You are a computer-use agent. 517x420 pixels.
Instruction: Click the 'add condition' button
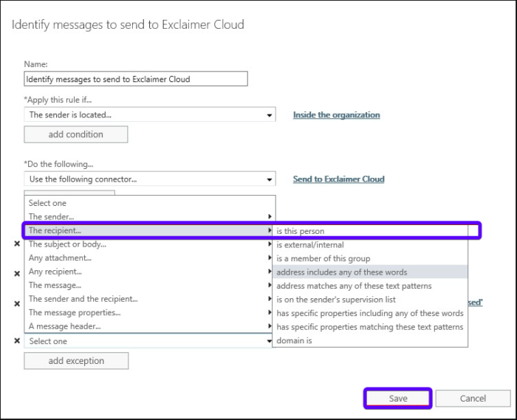[76, 134]
